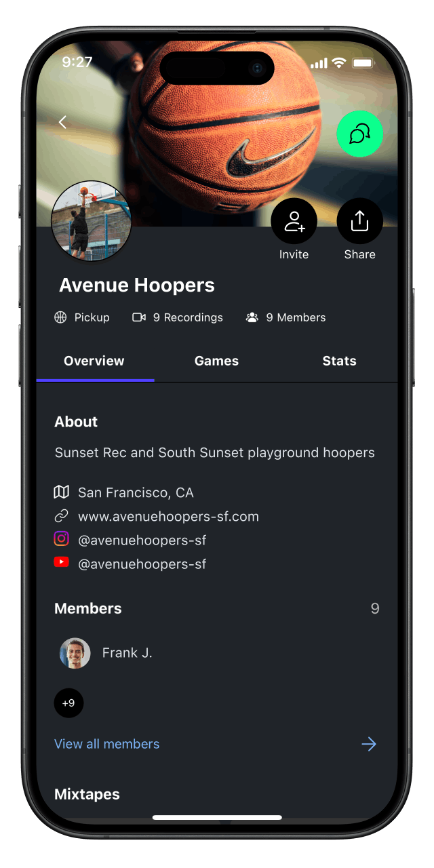Viewport: 434px width, 868px height.
Task: Tap the 9 Recordings label
Action: 188,317
